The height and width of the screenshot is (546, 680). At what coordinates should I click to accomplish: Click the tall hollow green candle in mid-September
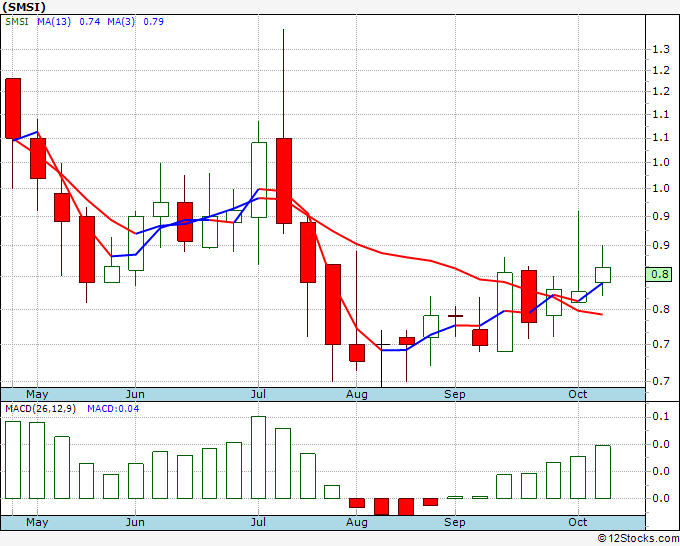point(504,312)
